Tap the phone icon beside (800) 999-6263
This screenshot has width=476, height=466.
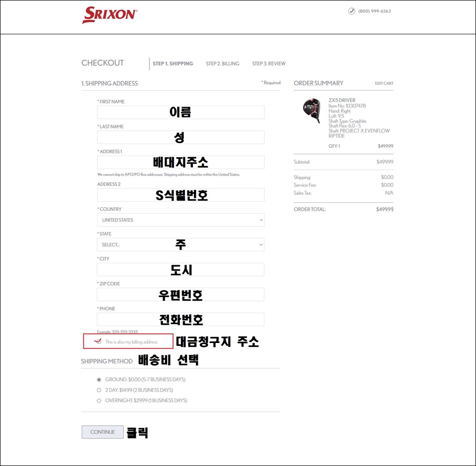coord(352,11)
